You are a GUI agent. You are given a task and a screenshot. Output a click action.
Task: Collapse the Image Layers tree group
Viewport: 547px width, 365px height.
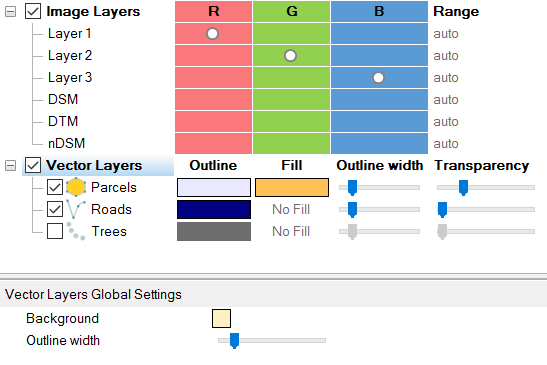pos(10,12)
